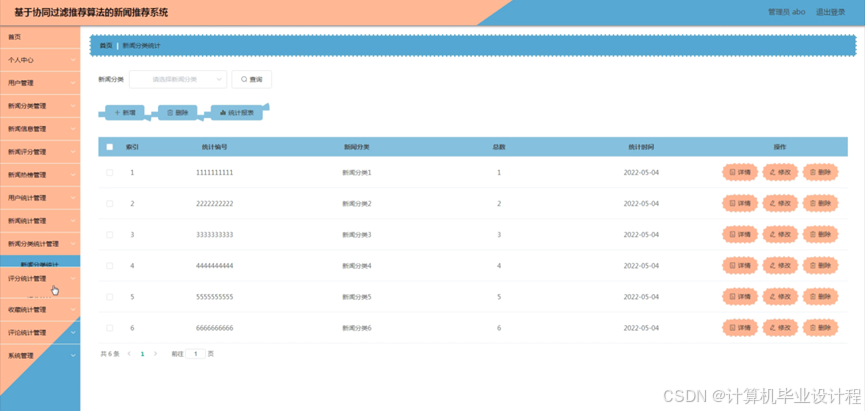Viewport: 865px width, 411px height.
Task: Open 系统管理 sidebar menu
Action: 40,356
